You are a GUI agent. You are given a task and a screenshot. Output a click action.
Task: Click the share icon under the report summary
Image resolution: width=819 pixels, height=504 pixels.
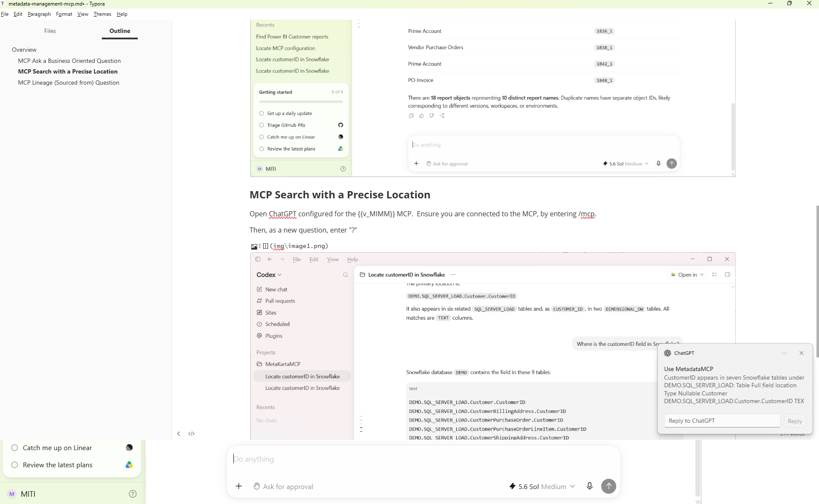click(x=442, y=115)
